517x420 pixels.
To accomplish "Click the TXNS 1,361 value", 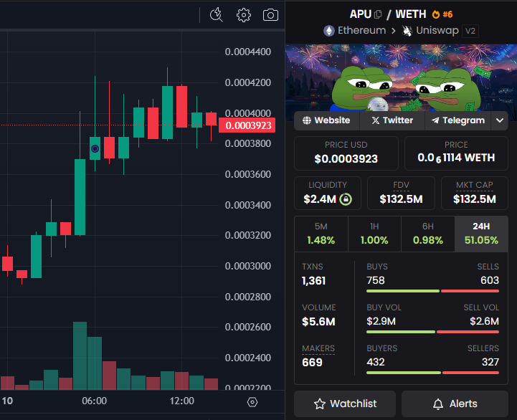I will [x=313, y=281].
